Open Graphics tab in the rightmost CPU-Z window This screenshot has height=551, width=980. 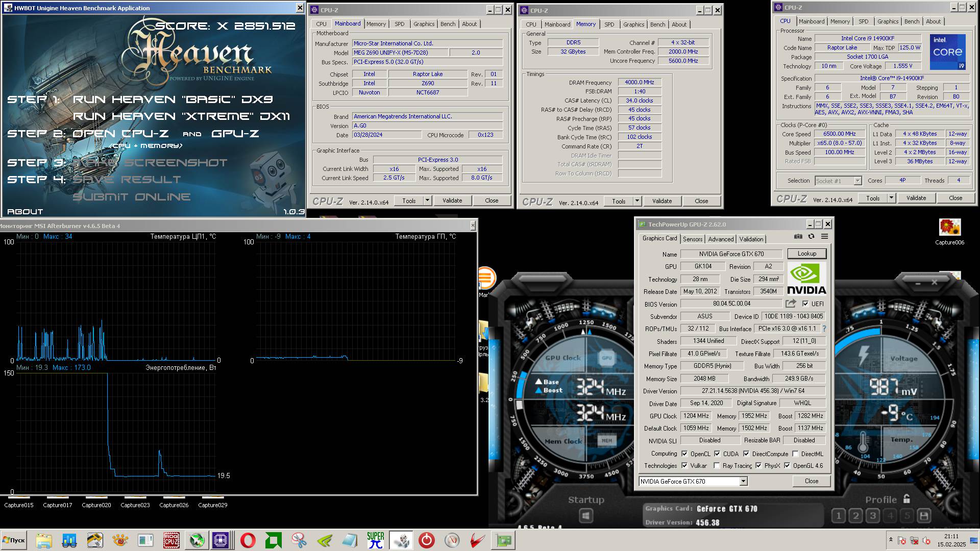pyautogui.click(x=888, y=21)
